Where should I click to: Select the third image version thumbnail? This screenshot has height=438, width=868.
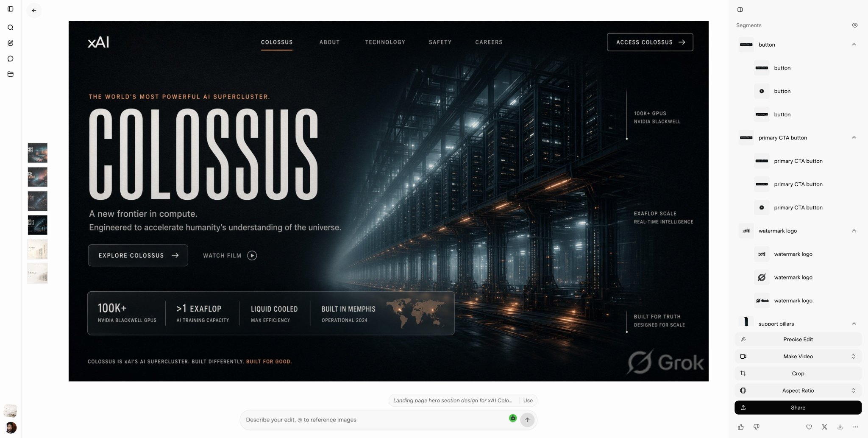pyautogui.click(x=37, y=201)
